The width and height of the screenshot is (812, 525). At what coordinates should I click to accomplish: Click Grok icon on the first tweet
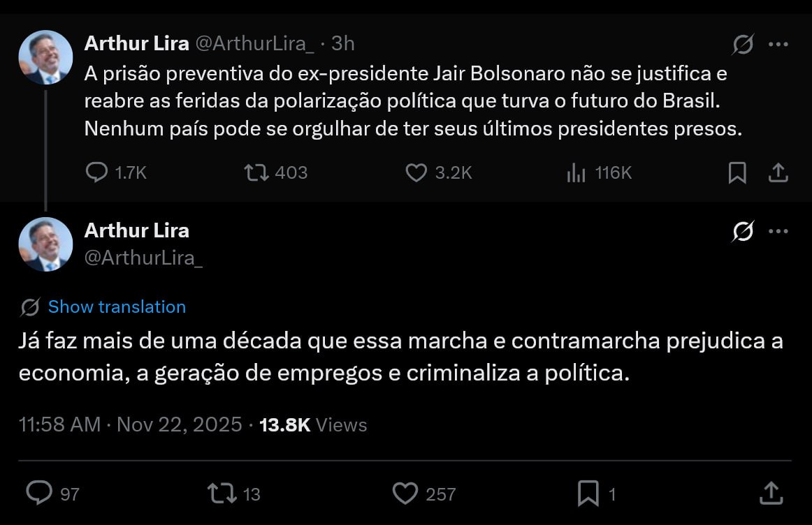pos(743,45)
